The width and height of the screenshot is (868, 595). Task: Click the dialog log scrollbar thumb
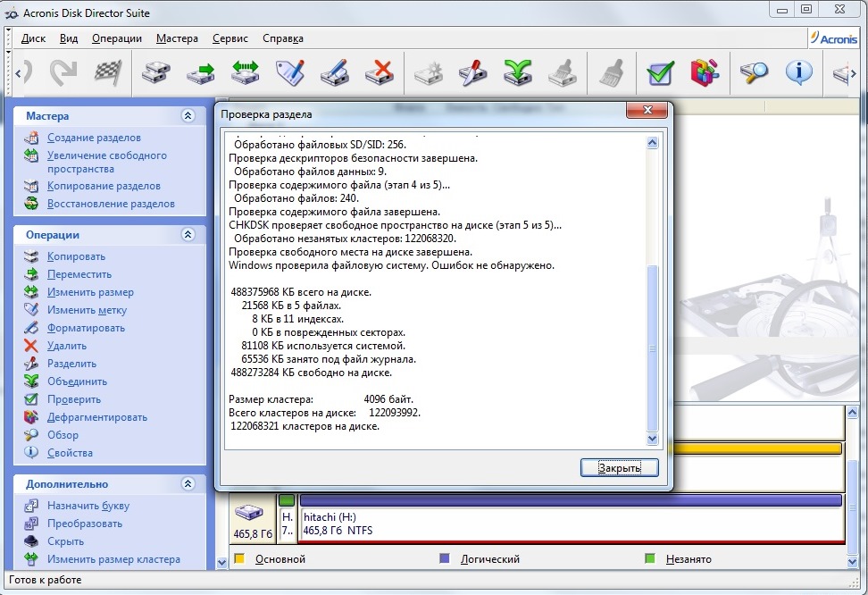click(652, 348)
